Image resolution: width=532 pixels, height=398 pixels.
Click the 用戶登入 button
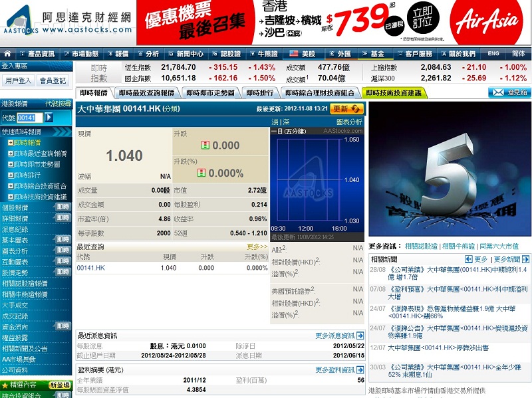point(19,80)
